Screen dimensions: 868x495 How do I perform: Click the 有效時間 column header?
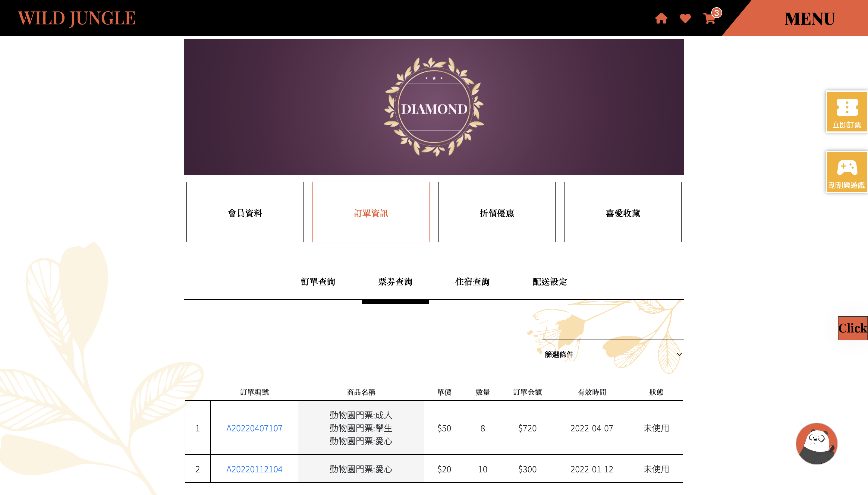[x=592, y=392]
